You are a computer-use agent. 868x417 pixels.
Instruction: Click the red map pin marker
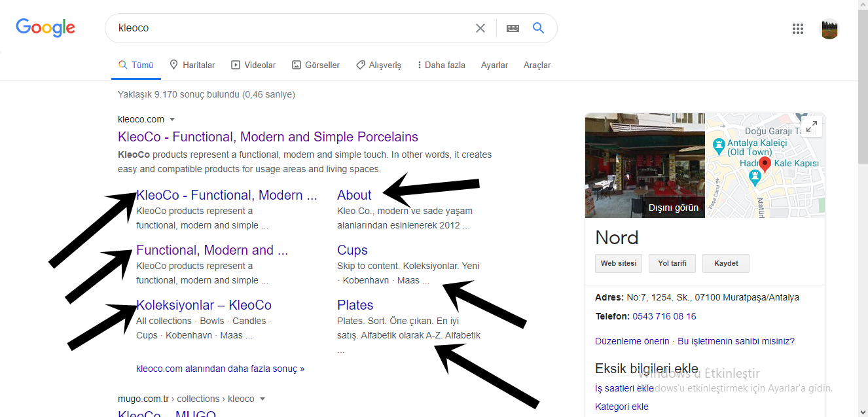tap(764, 164)
